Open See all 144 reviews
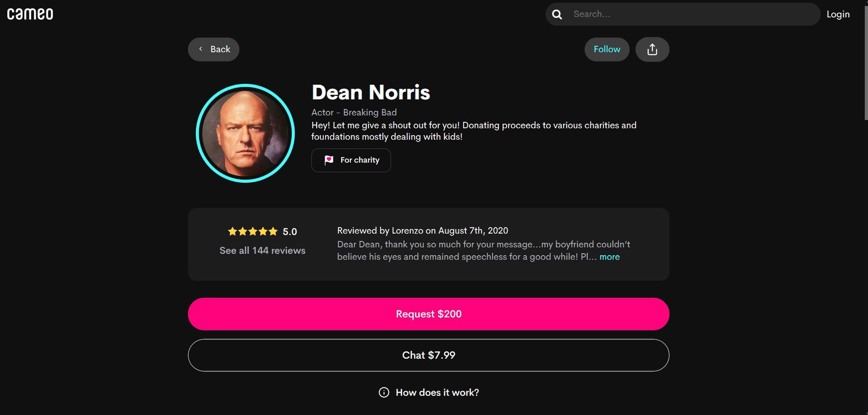Viewport: 868px width, 415px height. [262, 251]
